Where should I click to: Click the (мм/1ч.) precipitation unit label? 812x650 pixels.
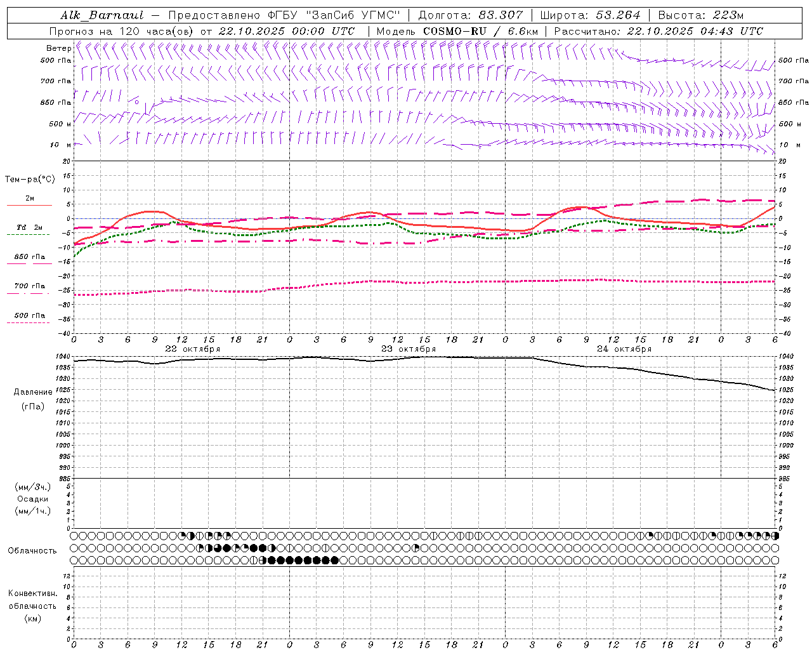(x=33, y=511)
